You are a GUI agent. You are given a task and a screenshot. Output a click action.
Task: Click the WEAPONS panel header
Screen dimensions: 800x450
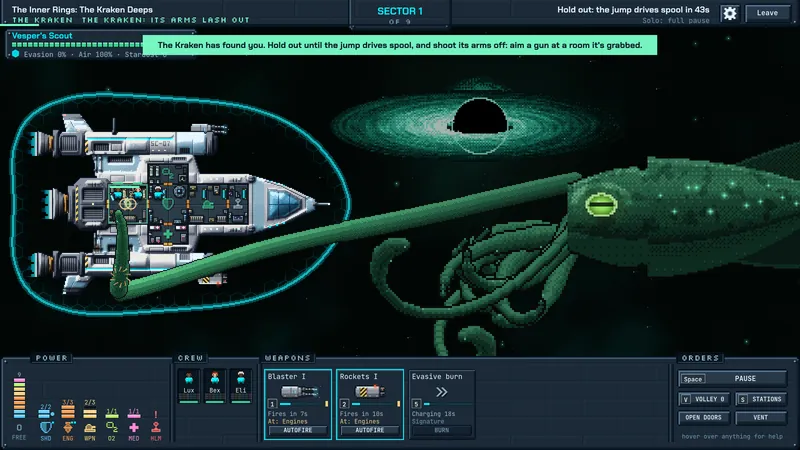[287, 358]
